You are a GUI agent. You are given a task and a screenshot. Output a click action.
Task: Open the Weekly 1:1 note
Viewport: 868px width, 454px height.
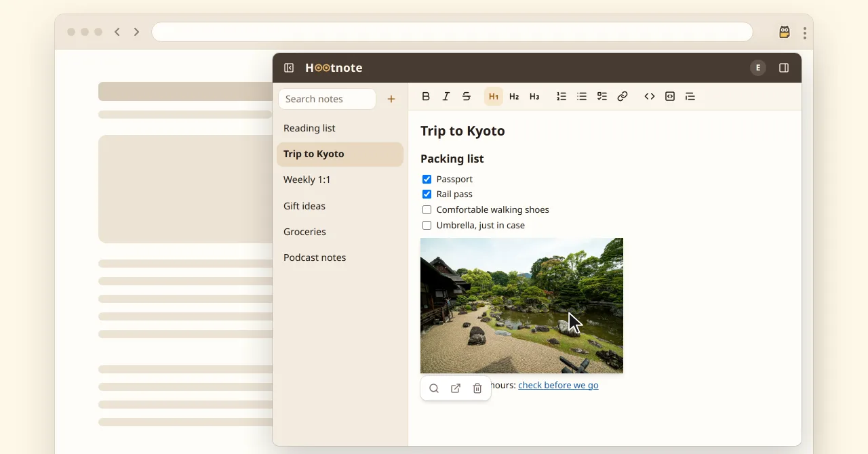point(340,180)
